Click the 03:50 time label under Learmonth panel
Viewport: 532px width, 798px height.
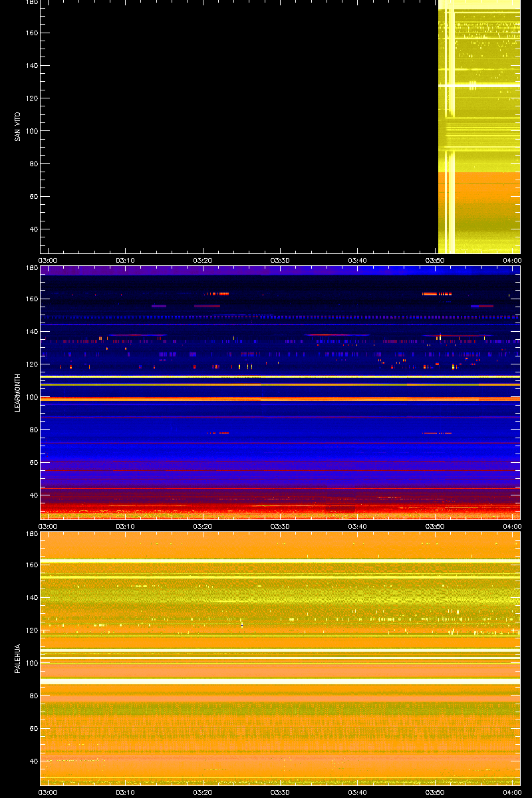[435, 527]
